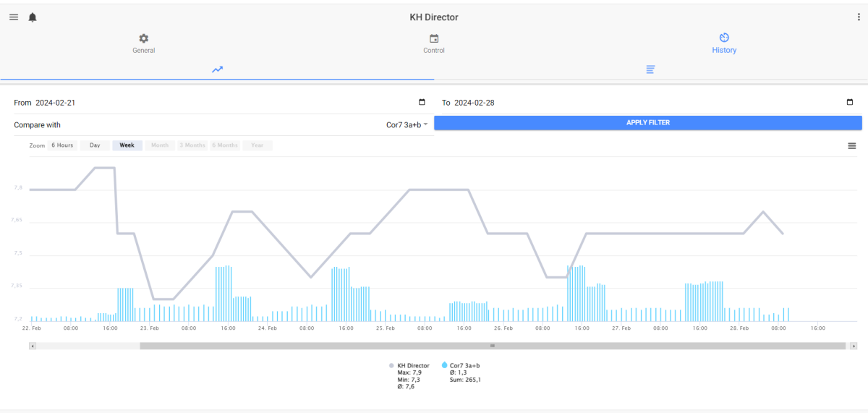Click the chart navigator scrollbar handle
868x413 pixels.
[493, 346]
